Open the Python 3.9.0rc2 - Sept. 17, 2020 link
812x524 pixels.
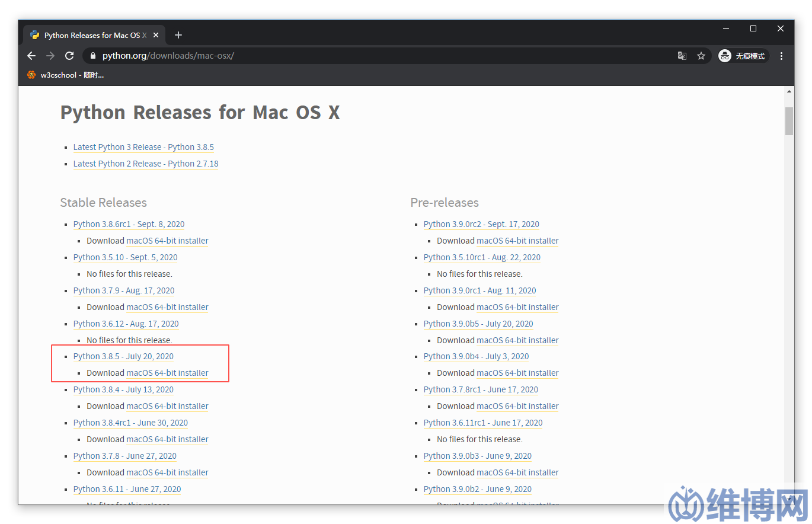(481, 224)
